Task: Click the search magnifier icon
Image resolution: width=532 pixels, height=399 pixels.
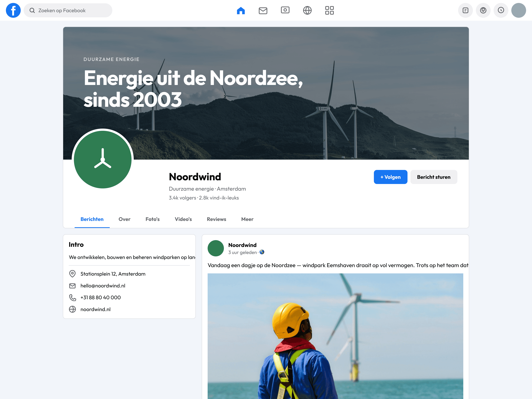Action: (x=32, y=10)
